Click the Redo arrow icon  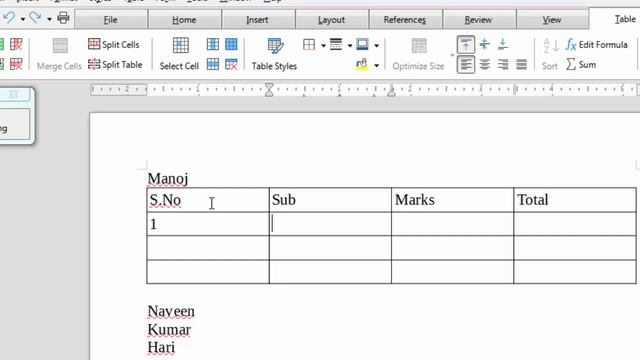tap(36, 18)
